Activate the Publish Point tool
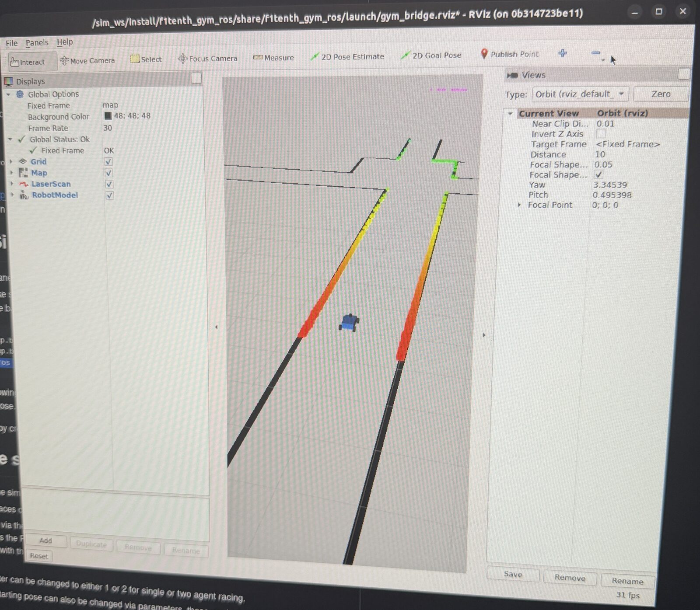The image size is (700, 610). [510, 54]
